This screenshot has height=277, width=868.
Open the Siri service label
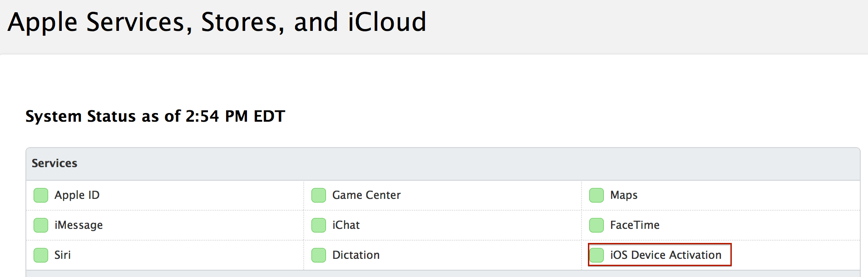[63, 255]
